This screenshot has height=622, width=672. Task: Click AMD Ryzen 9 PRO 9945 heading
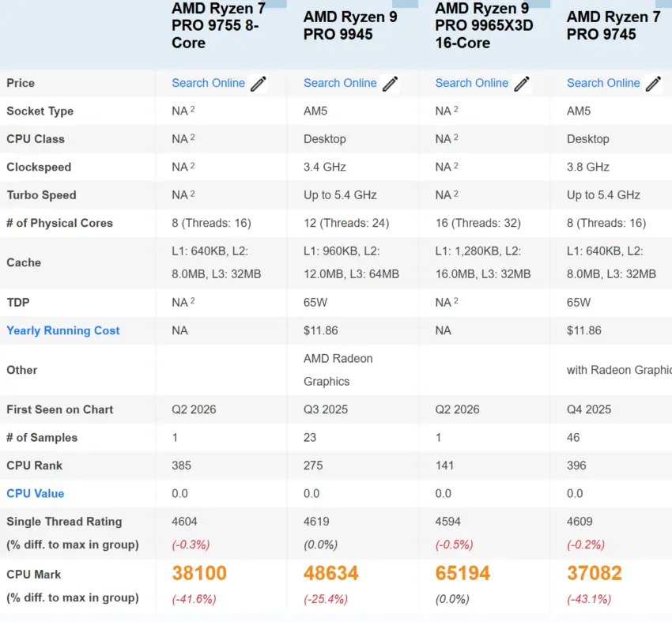[350, 26]
